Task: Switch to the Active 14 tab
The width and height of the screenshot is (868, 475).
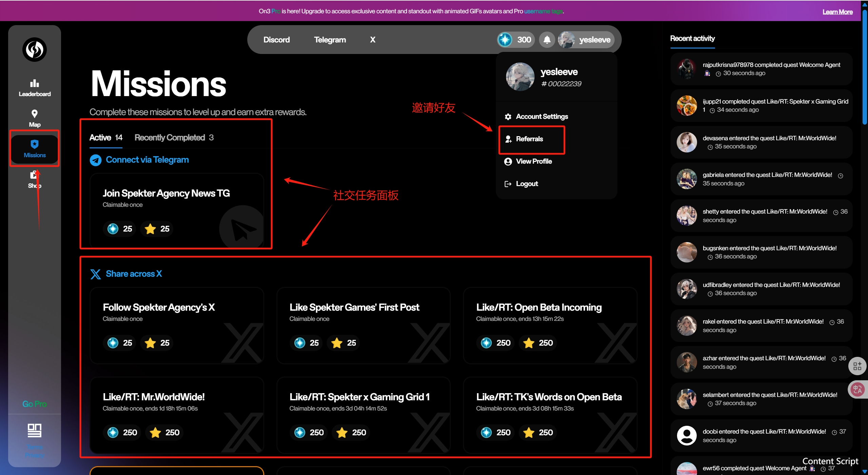Action: (x=106, y=138)
